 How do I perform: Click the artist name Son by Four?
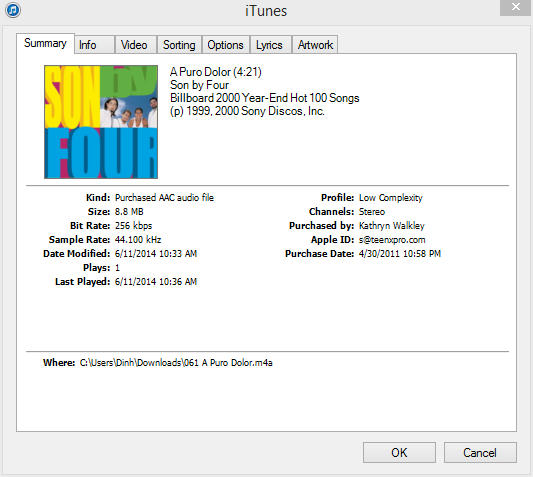pyautogui.click(x=199, y=85)
